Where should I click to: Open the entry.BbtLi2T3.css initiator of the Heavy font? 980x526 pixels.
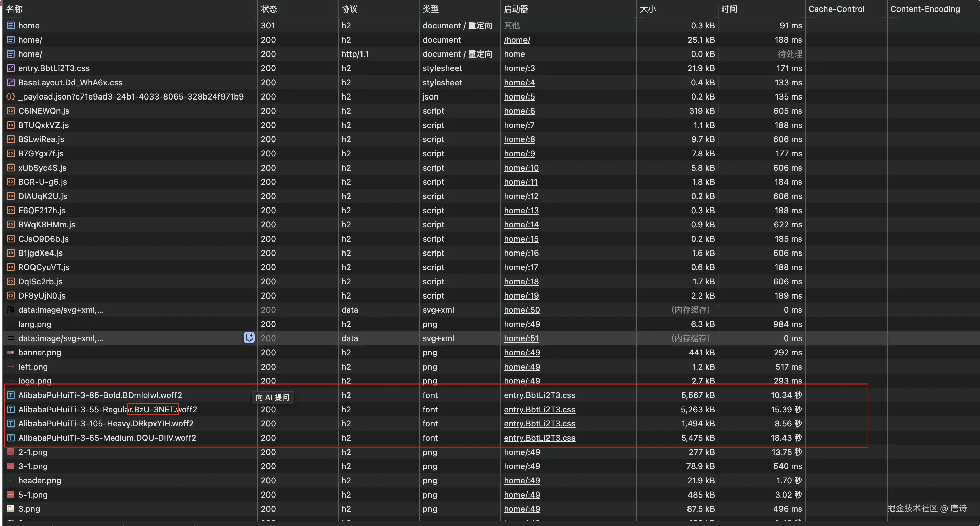coord(539,423)
